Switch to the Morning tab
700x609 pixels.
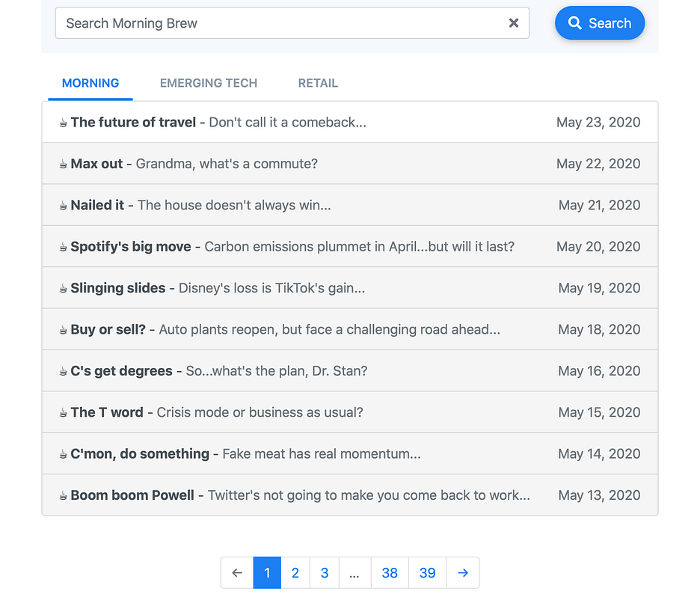click(x=90, y=83)
